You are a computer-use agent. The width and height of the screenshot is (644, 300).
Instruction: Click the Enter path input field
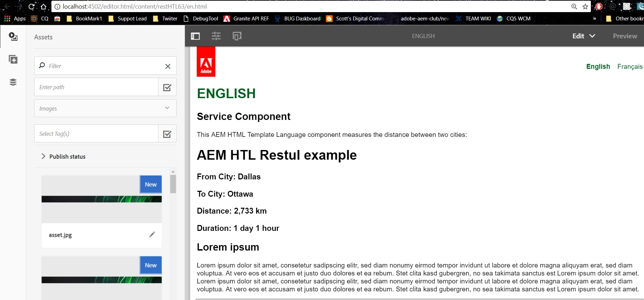[x=96, y=87]
